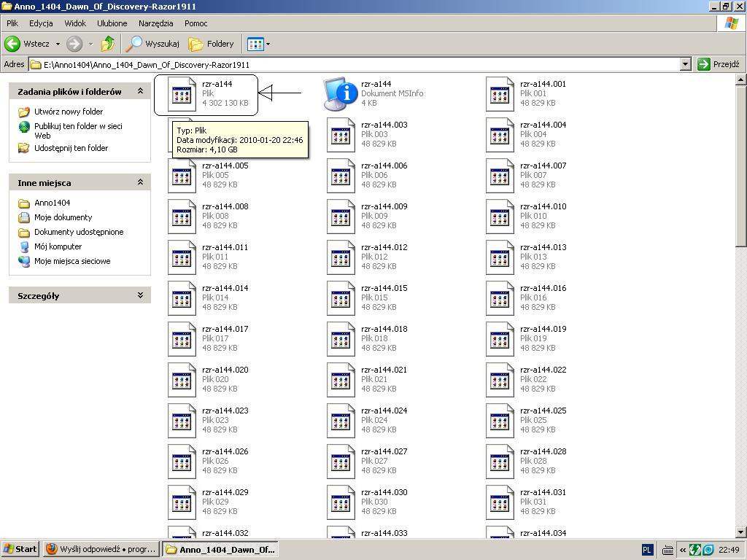Viewport: 747px width, 560px height.
Task: Open Wyszukaj search tool
Action: (x=152, y=44)
